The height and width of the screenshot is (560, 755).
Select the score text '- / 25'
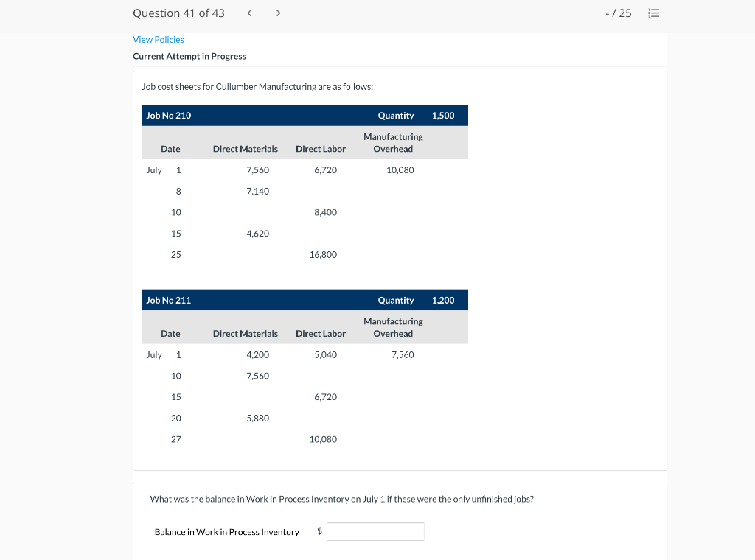pos(619,13)
